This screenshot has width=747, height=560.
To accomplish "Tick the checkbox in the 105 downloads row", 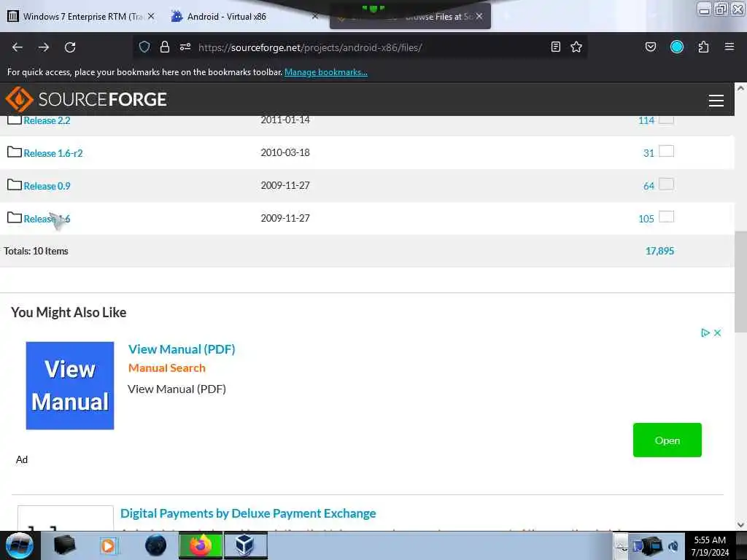I will [666, 217].
